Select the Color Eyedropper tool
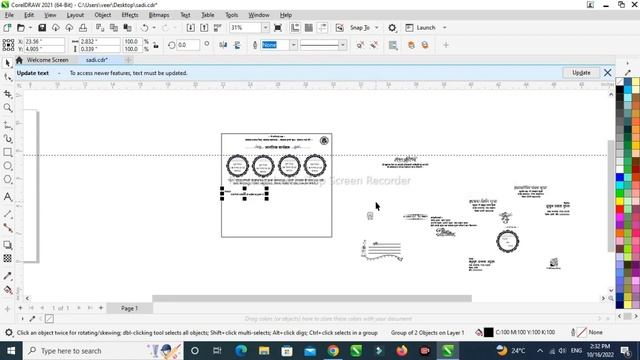640x360 pixels. click(8, 276)
